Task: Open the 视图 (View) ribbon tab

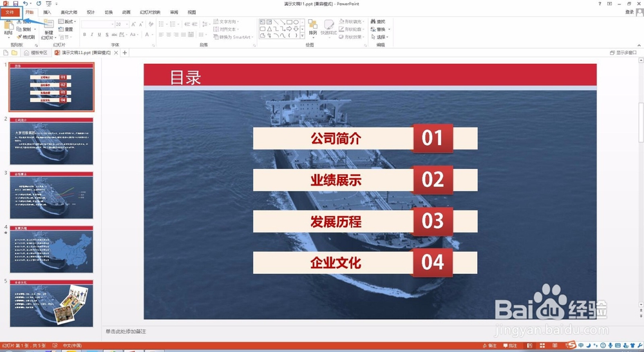Action: coord(192,12)
